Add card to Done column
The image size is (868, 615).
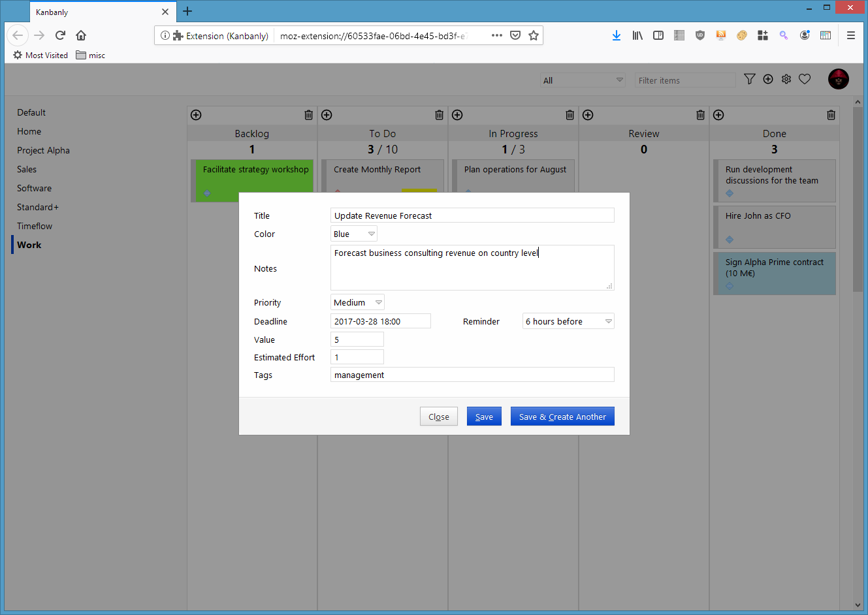pos(718,115)
